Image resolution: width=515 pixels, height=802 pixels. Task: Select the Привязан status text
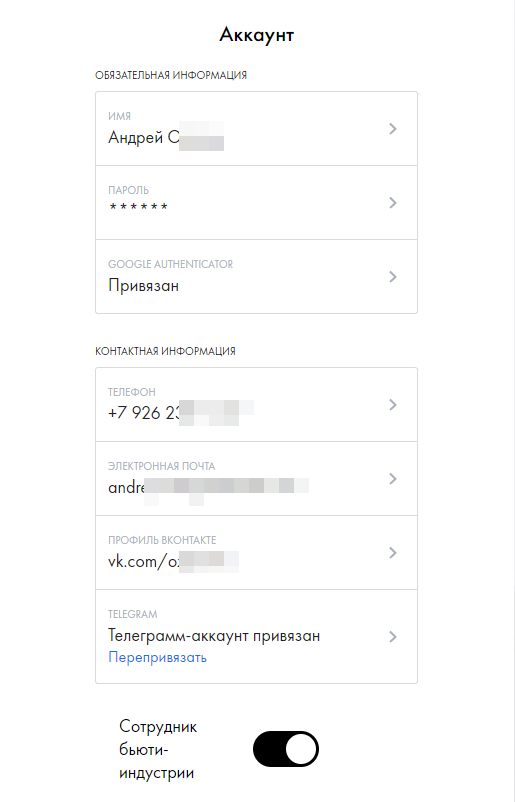click(144, 285)
